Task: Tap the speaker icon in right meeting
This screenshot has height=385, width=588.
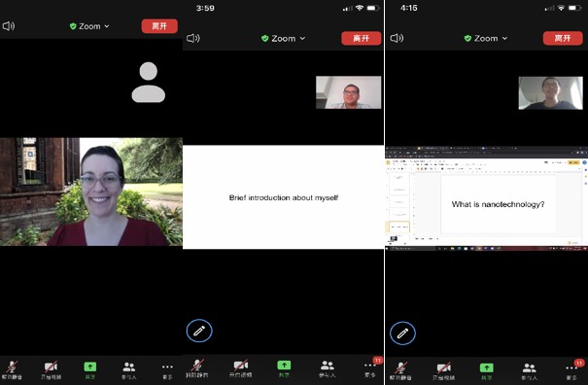Action: (x=397, y=38)
